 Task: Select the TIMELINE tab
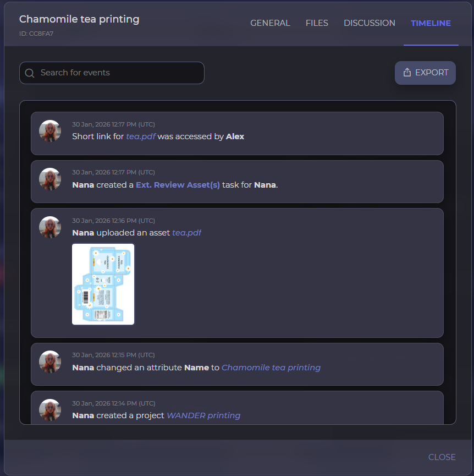[431, 23]
